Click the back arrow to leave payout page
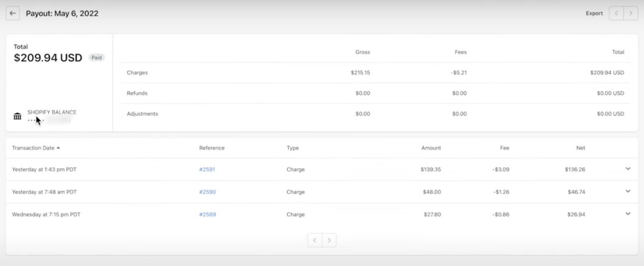The width and height of the screenshot is (644, 266). coord(13,13)
